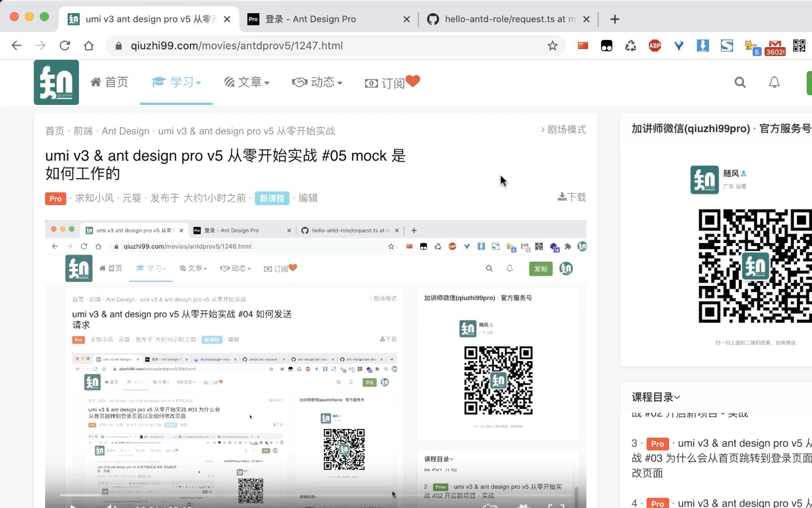The image size is (812, 508).
Task: Open the Tampermonkey extension icon
Action: coord(607,46)
